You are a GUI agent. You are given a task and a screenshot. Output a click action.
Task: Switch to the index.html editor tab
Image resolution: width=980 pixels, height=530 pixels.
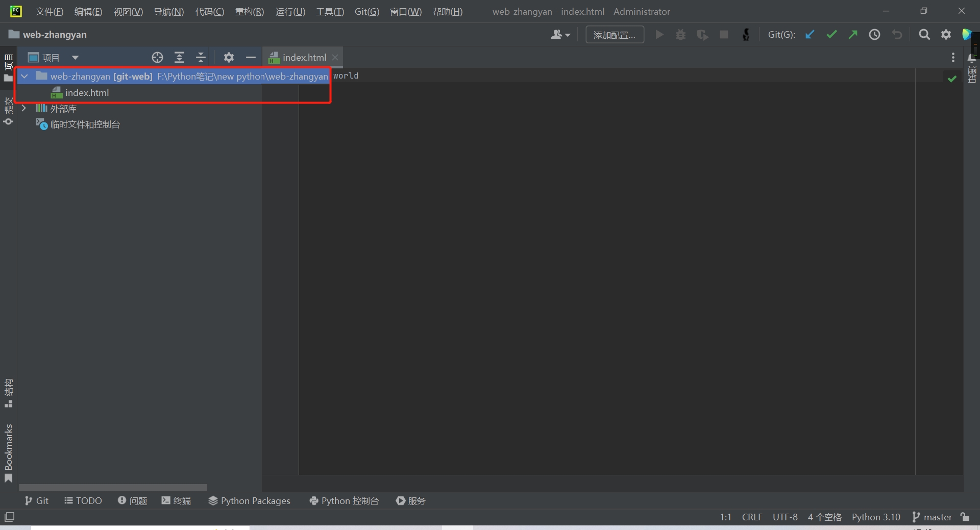pyautogui.click(x=304, y=58)
